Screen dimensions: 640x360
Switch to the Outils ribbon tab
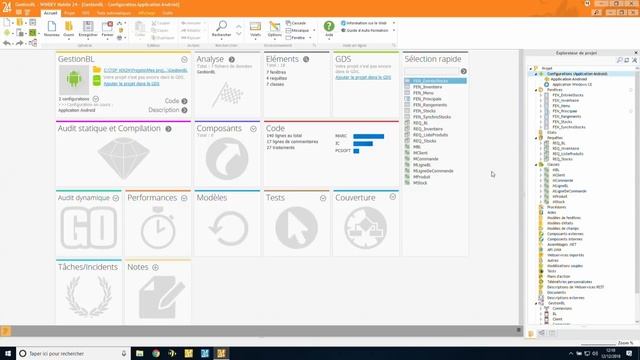click(x=167, y=13)
